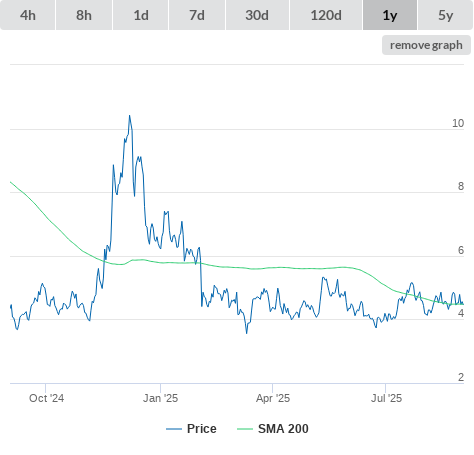Show the 1d chart range
474x455 pixels.
(141, 15)
